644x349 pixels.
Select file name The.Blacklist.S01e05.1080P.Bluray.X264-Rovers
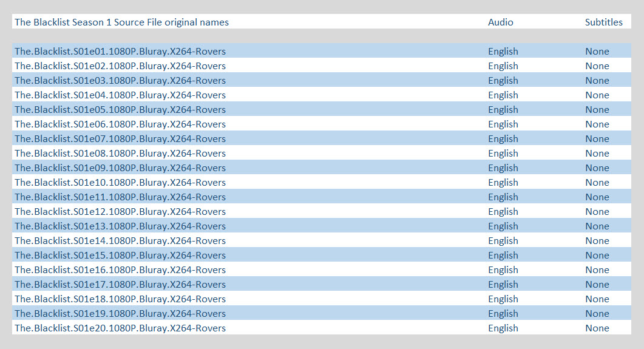point(120,110)
